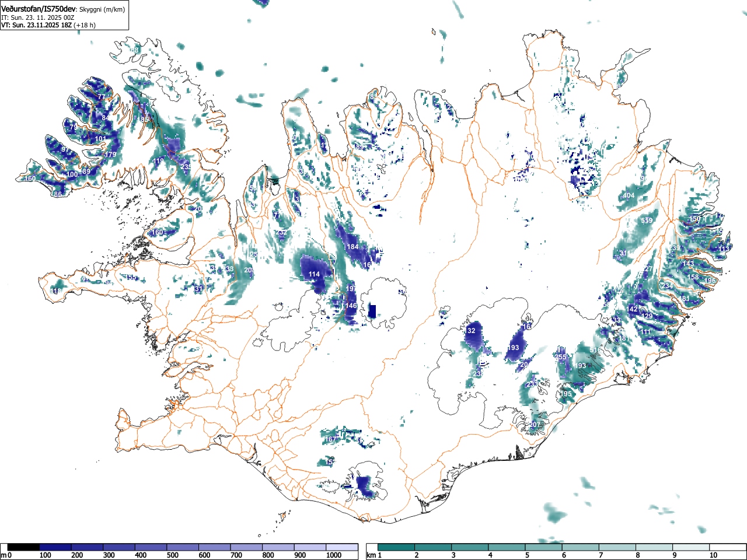Click the '1000' tick on the meter legend

(x=334, y=555)
